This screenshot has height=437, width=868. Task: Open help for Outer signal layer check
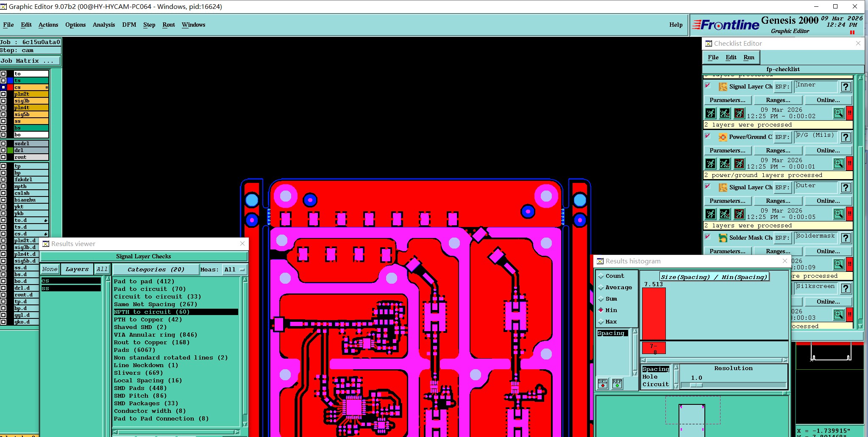pyautogui.click(x=846, y=188)
